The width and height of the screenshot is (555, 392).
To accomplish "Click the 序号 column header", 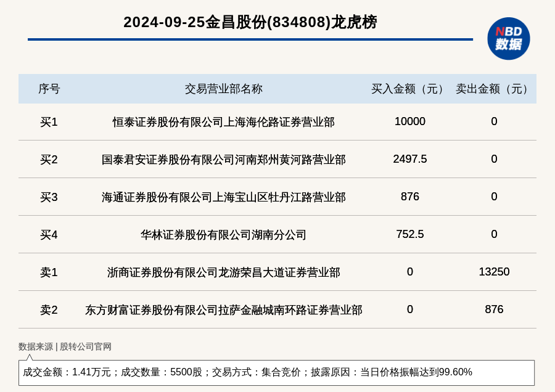I will pos(49,89).
